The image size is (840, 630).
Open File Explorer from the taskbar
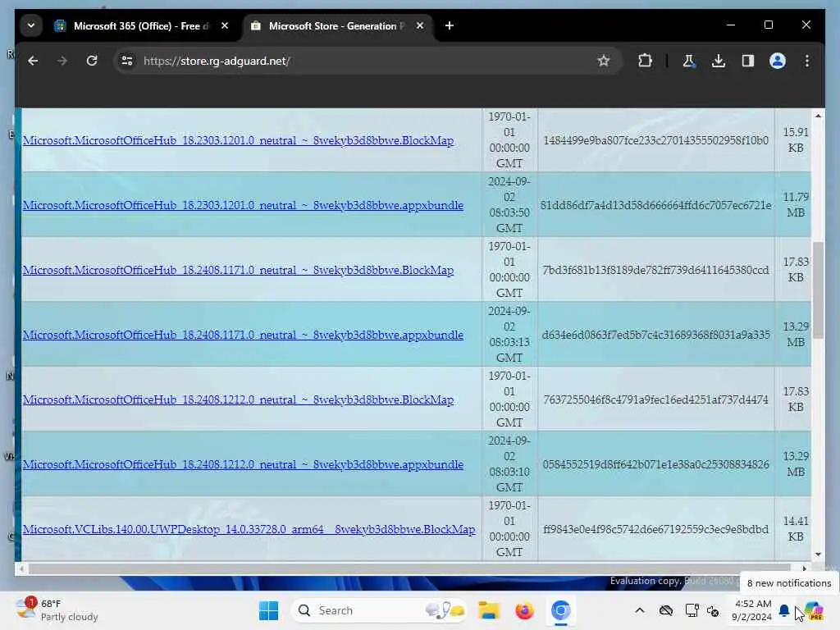[489, 610]
